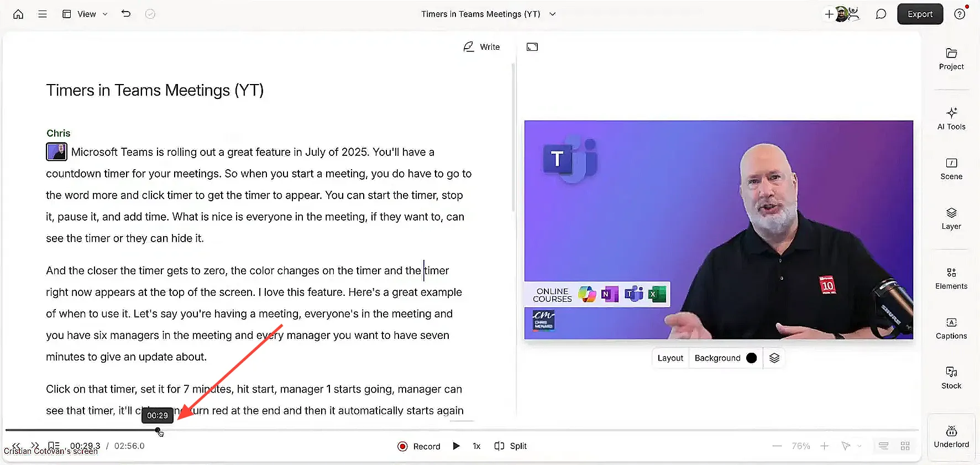Open the Layout options
This screenshot has height=465, width=980.
[x=670, y=358]
